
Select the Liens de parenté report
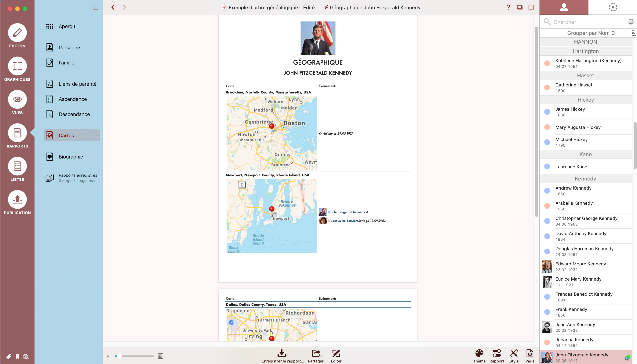[71, 84]
